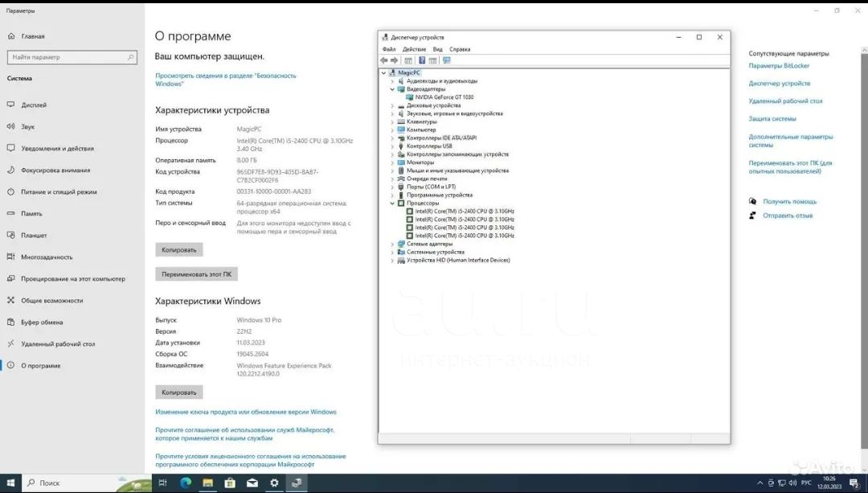Show hidden tray icons with the chevron
Screen dimensions: 868x493
click(x=760, y=483)
